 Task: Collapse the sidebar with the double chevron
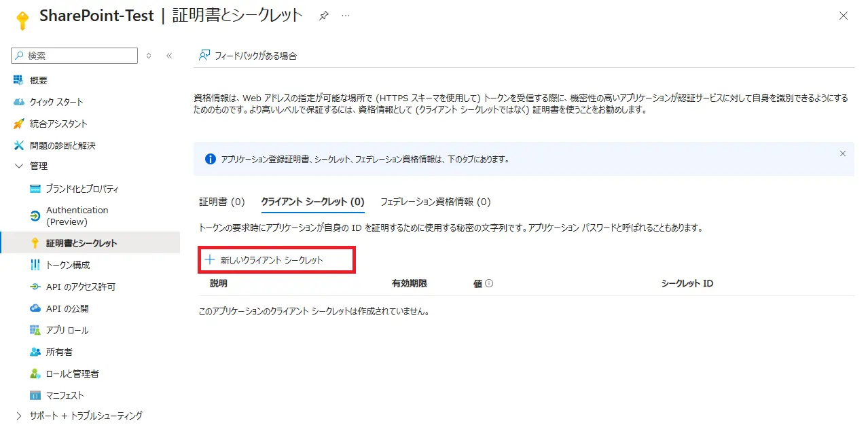(x=169, y=56)
